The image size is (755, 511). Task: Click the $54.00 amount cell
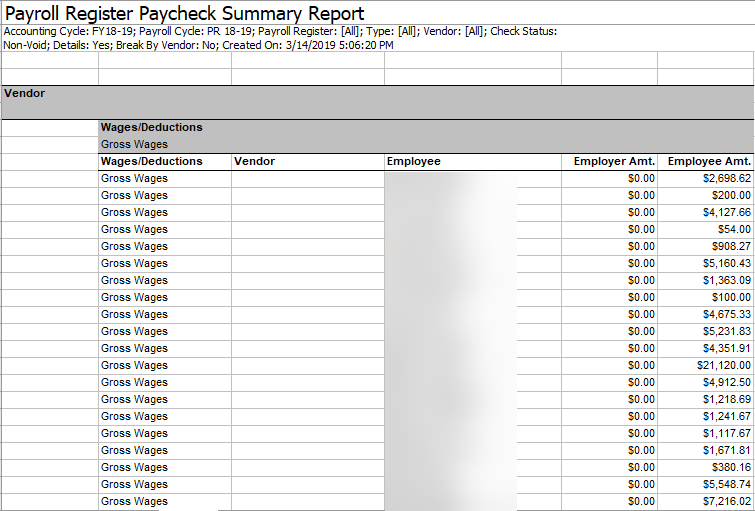pyautogui.click(x=734, y=229)
